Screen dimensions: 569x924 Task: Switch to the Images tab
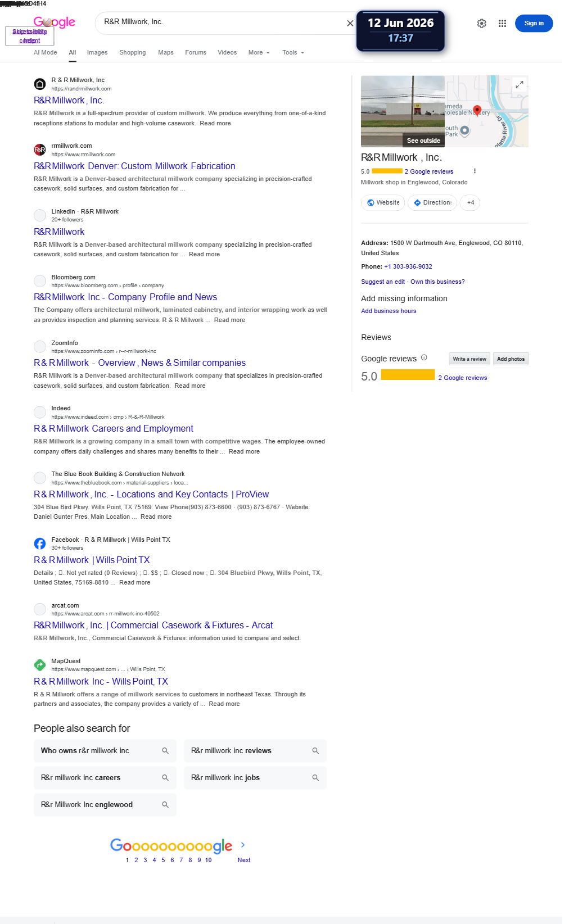point(97,52)
